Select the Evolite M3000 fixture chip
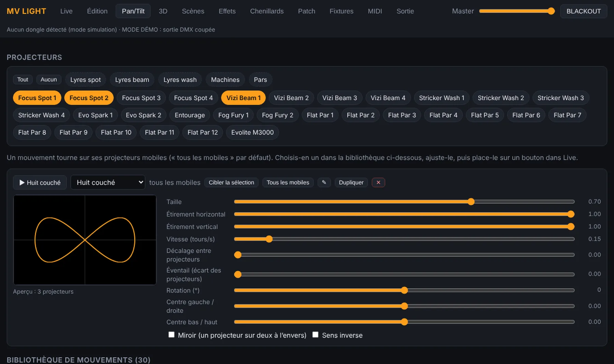 [x=252, y=132]
